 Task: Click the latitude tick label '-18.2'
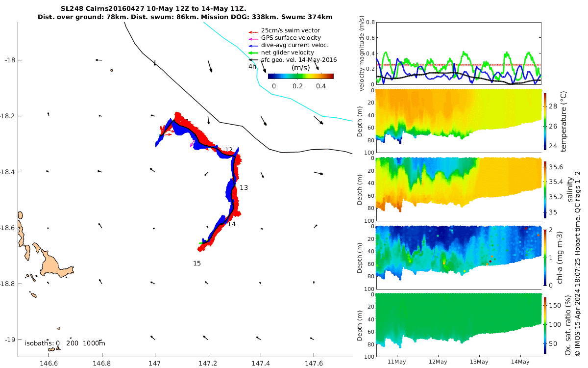click(8, 116)
